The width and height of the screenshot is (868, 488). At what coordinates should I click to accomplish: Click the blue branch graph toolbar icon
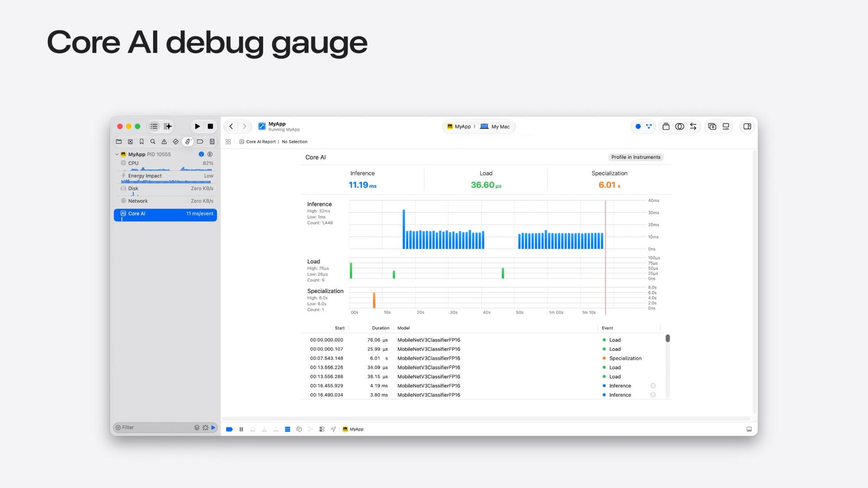point(649,127)
